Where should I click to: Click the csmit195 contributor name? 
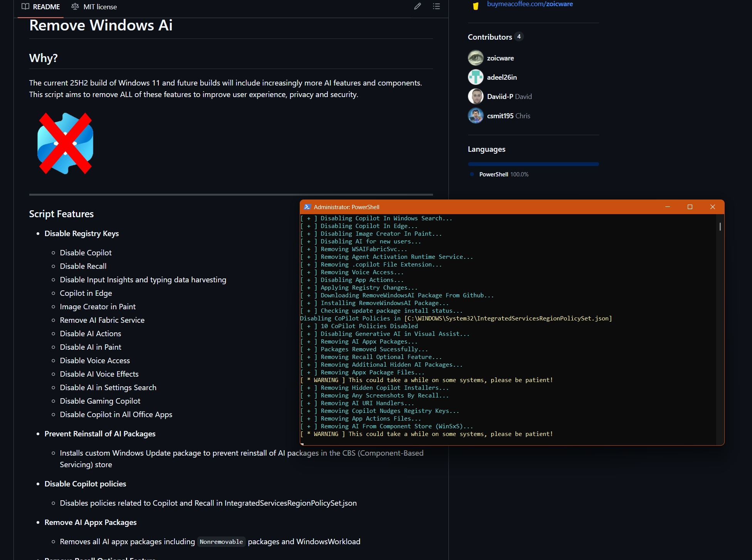click(500, 116)
